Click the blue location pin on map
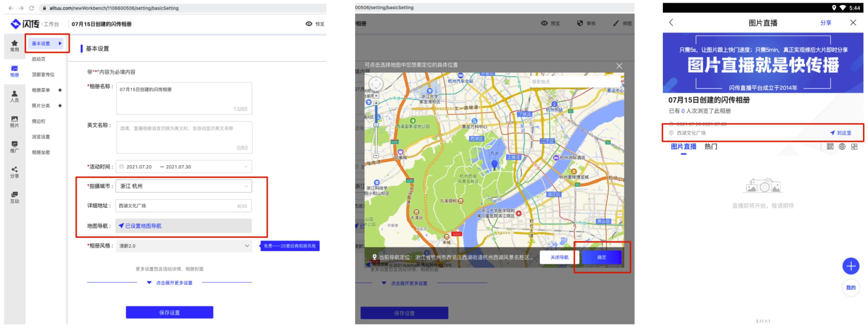 [x=494, y=165]
